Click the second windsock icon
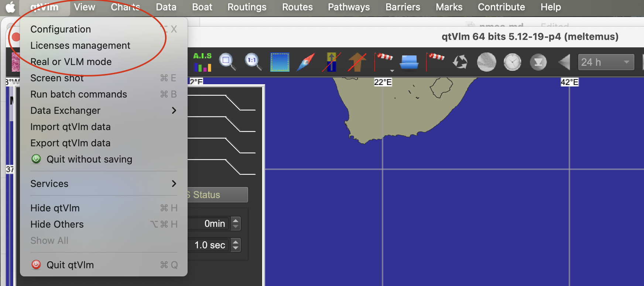Viewport: 644px width, 286px height. [435, 61]
